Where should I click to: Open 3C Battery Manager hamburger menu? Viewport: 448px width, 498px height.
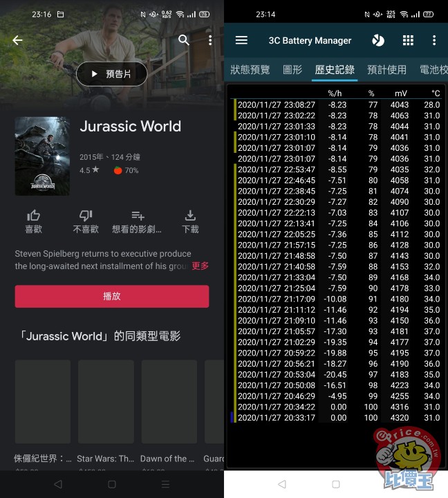click(241, 40)
